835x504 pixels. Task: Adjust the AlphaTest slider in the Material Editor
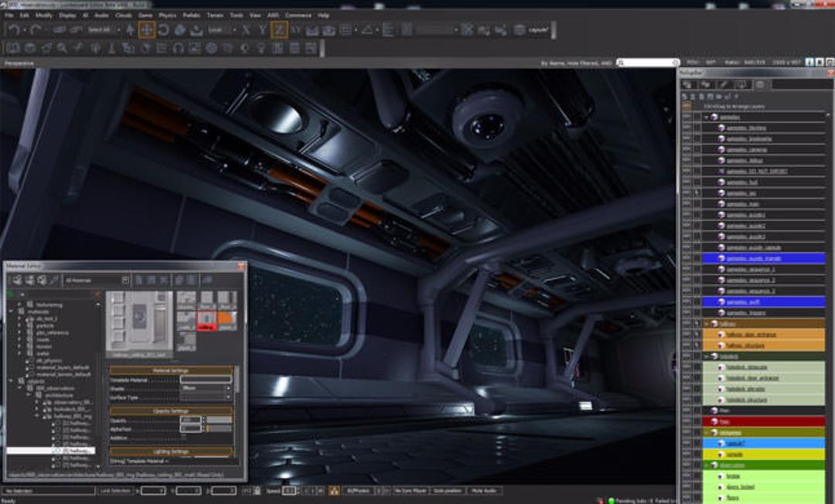coord(219,428)
